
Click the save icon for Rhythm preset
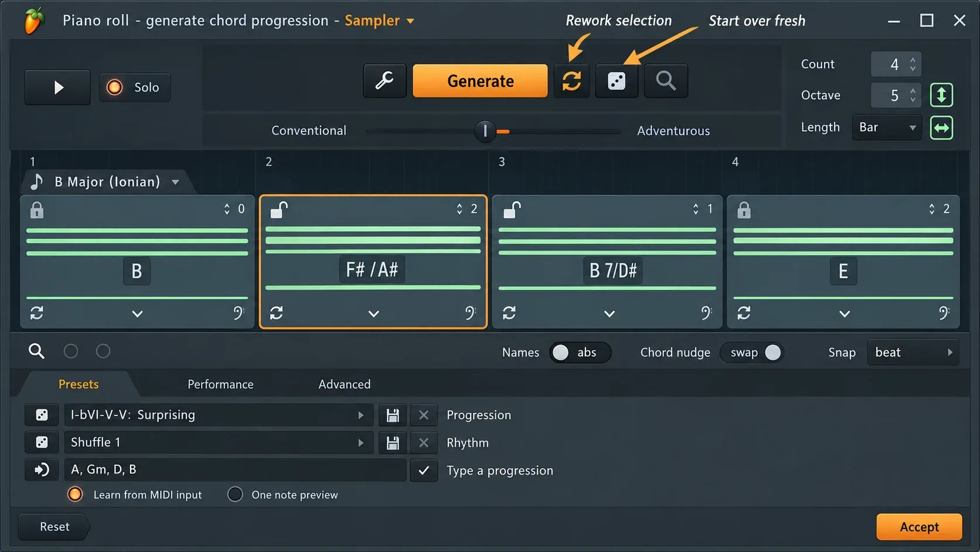(x=393, y=443)
